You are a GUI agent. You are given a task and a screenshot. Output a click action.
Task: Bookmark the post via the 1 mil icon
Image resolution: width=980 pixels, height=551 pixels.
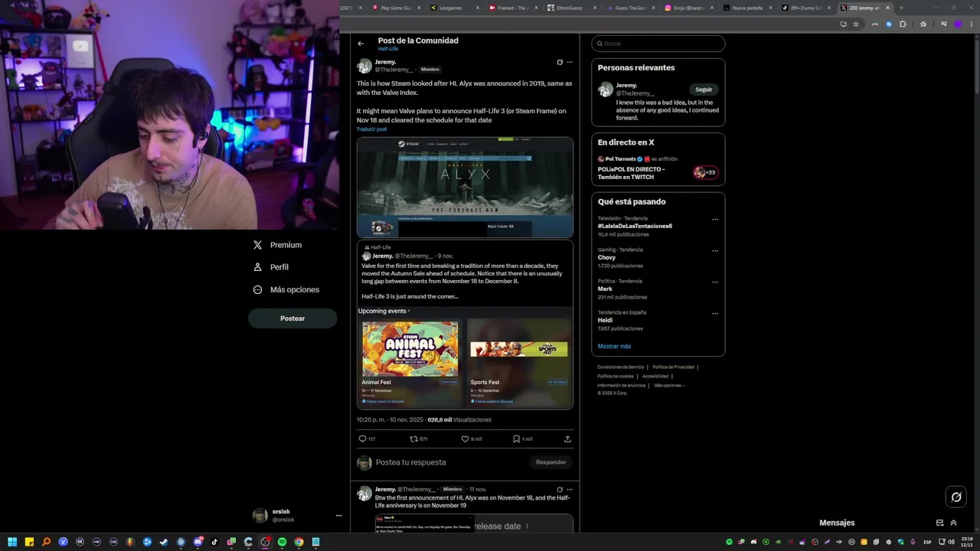(516, 439)
